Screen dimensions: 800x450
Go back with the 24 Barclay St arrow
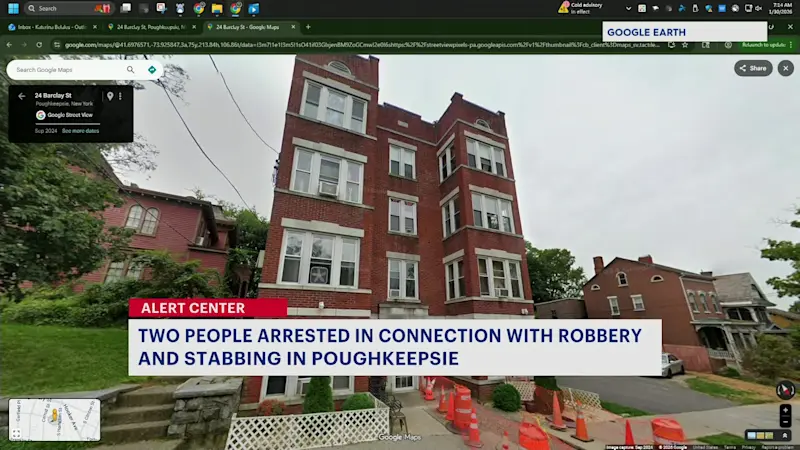[21, 96]
